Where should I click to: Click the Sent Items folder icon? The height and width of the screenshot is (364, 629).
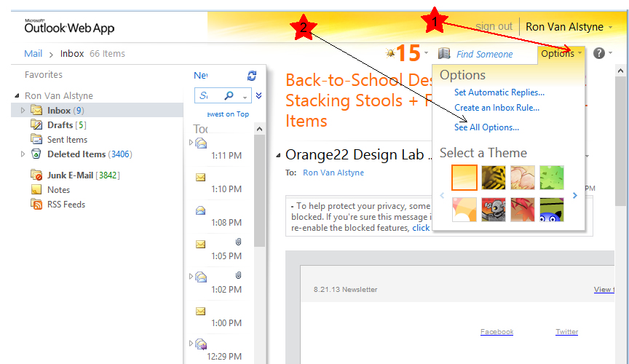pos(36,139)
